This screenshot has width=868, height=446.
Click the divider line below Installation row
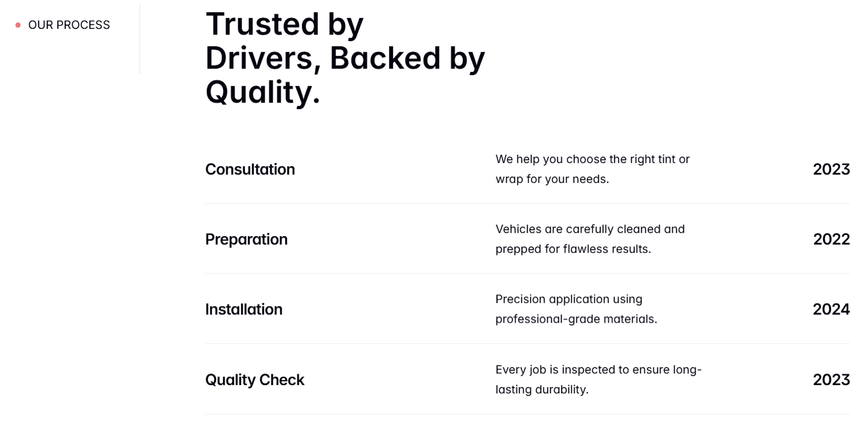527,344
